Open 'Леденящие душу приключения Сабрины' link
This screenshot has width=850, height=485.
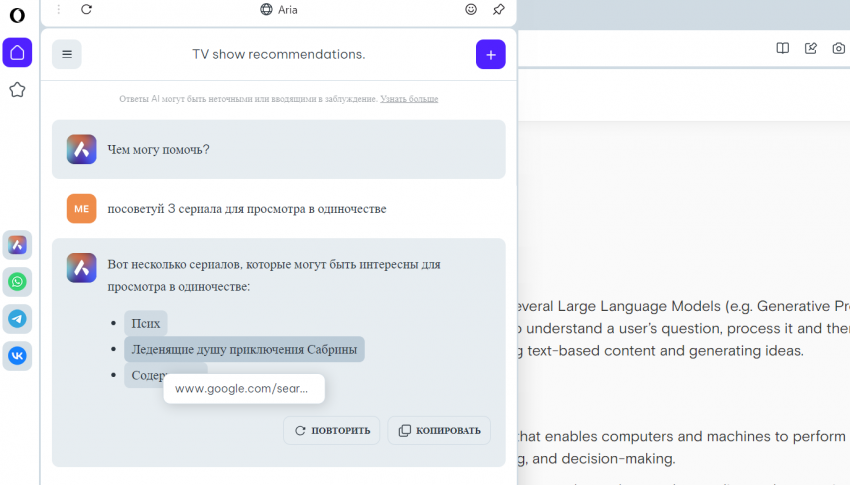tap(244, 349)
